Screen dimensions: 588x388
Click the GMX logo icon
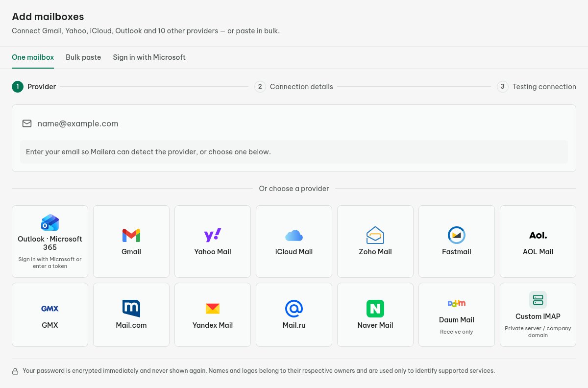point(50,309)
